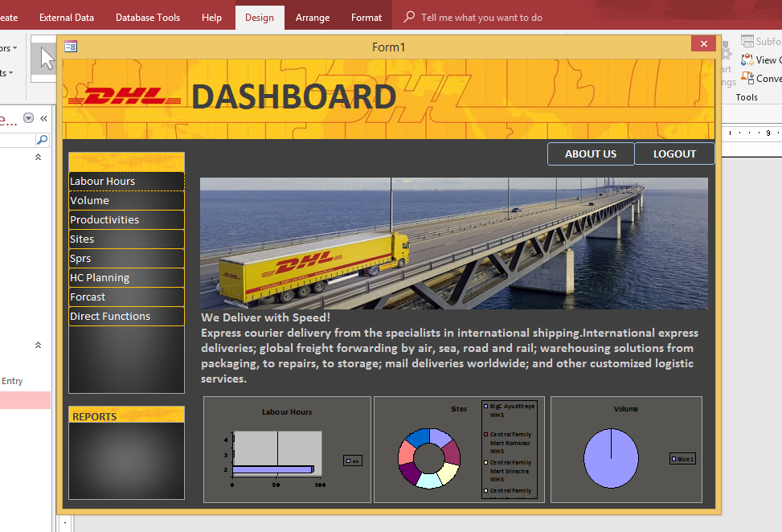Screen dimensions: 782x532
Task: Click the navigation pane search magnifier icon
Action: click(x=43, y=140)
